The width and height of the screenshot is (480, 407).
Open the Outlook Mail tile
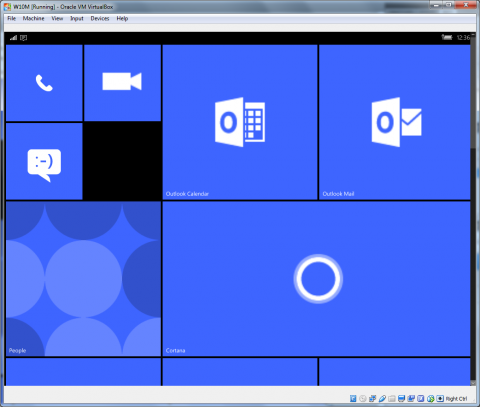coord(395,122)
